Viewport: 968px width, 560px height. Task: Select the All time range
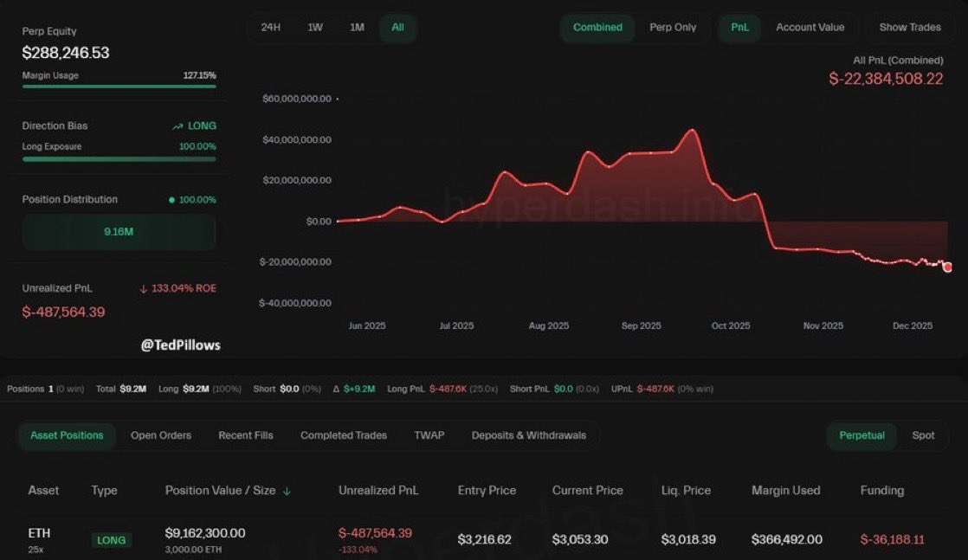[x=397, y=27]
